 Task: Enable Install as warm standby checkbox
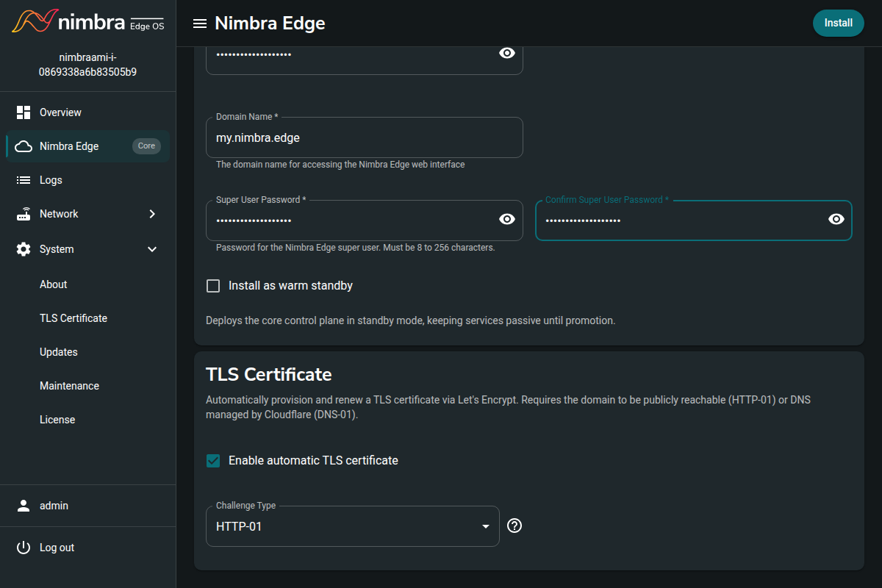[213, 286]
